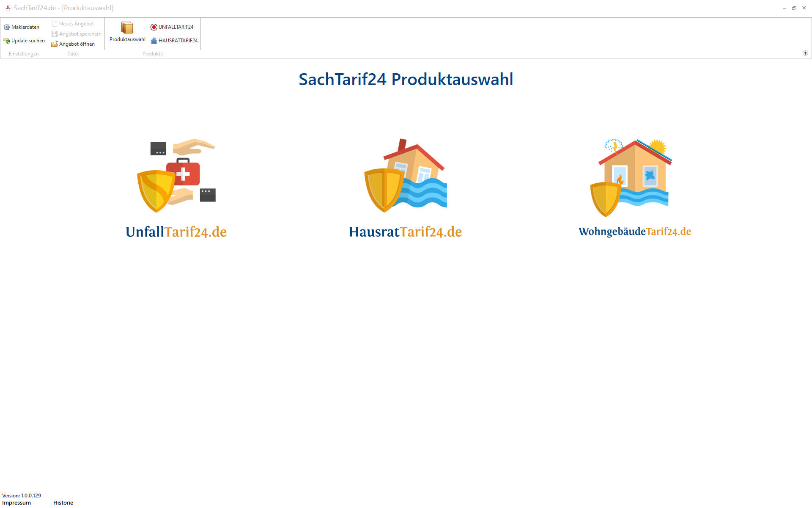Open Maklerdaten via the gear icon
Image resolution: width=812 pixels, height=508 pixels.
click(7, 27)
